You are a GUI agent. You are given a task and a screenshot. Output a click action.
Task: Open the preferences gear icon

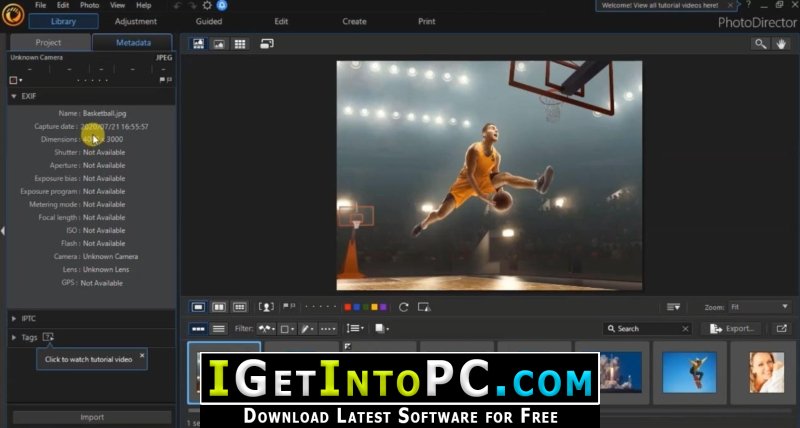207,6
